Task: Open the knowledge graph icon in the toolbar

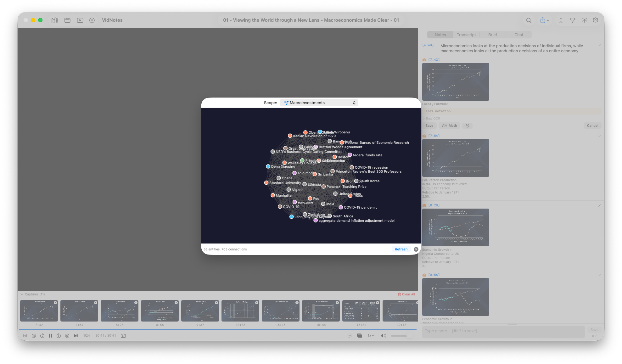Action: pos(572,20)
